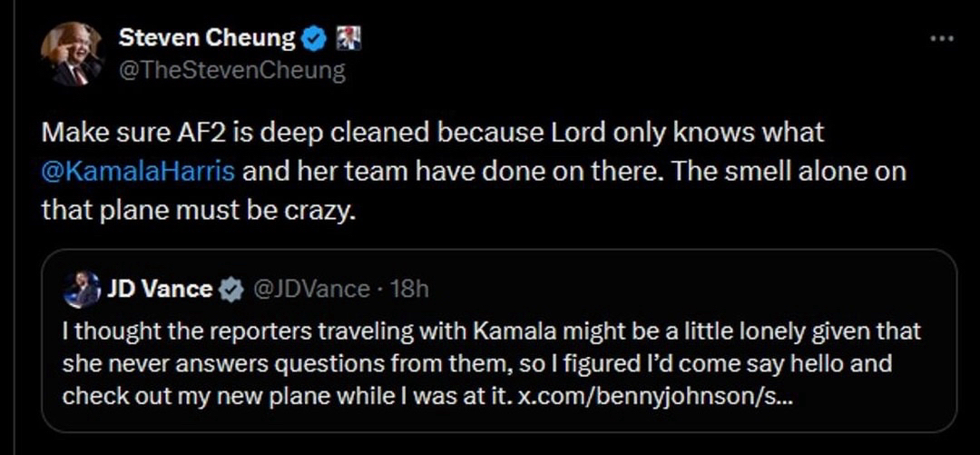Go to the @TheStevenCheung handle

click(231, 71)
